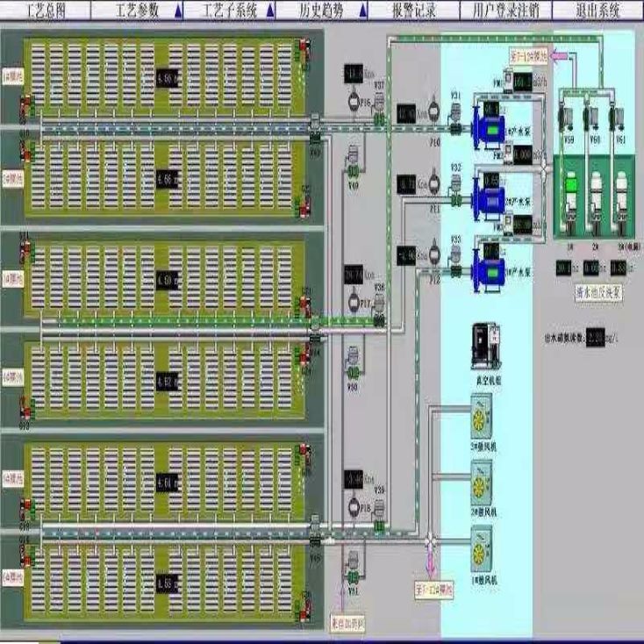644x644 pixels.
Task: Click the 1# 产水泵 blue pump icon
Action: coord(489,125)
